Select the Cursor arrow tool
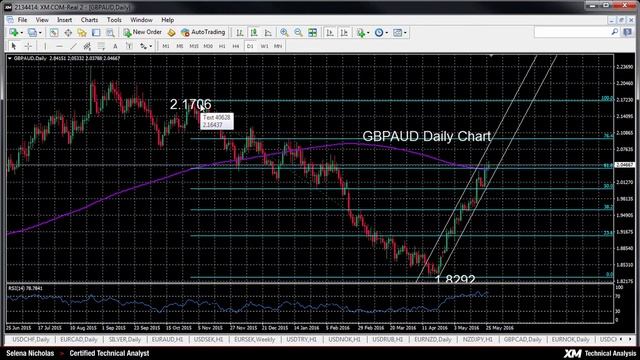The image size is (640, 360). [14, 46]
